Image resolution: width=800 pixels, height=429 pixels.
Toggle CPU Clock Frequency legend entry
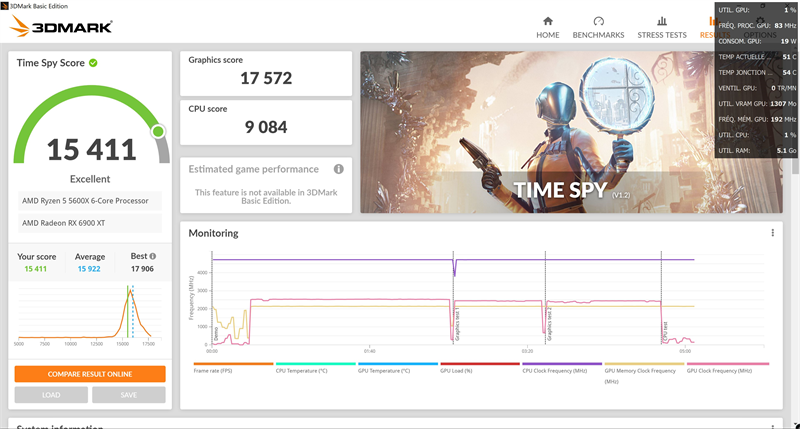(x=555, y=371)
